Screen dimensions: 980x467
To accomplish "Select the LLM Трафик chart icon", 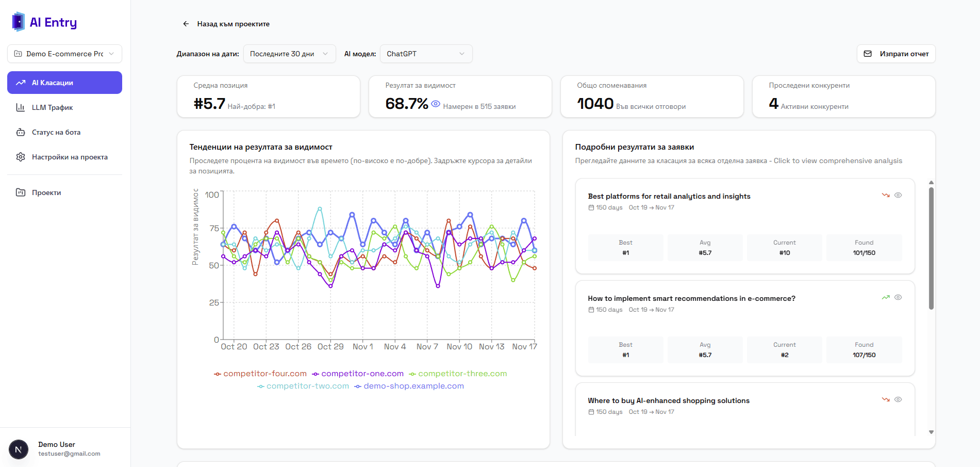I will pyautogui.click(x=21, y=107).
